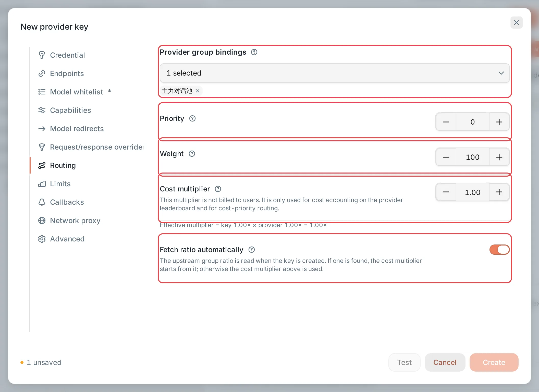The width and height of the screenshot is (539, 392).
Task: Increase the Cost multiplier value
Action: (499, 192)
